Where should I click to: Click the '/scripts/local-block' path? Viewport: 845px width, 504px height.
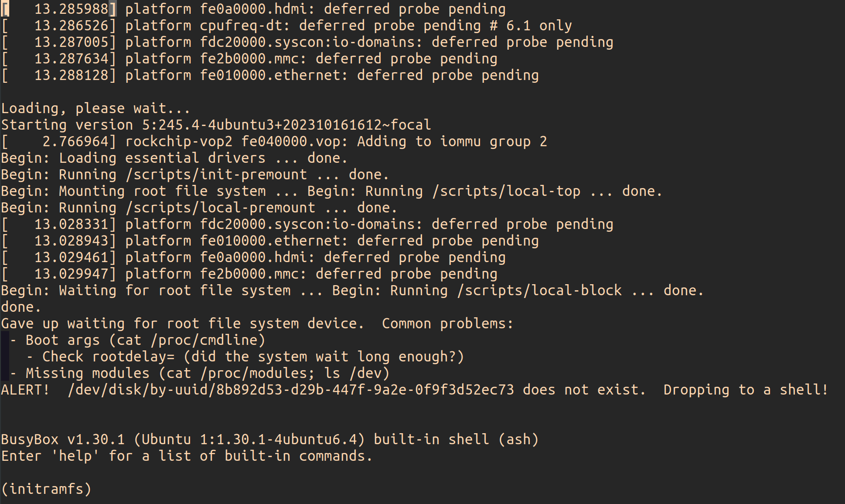coord(539,291)
